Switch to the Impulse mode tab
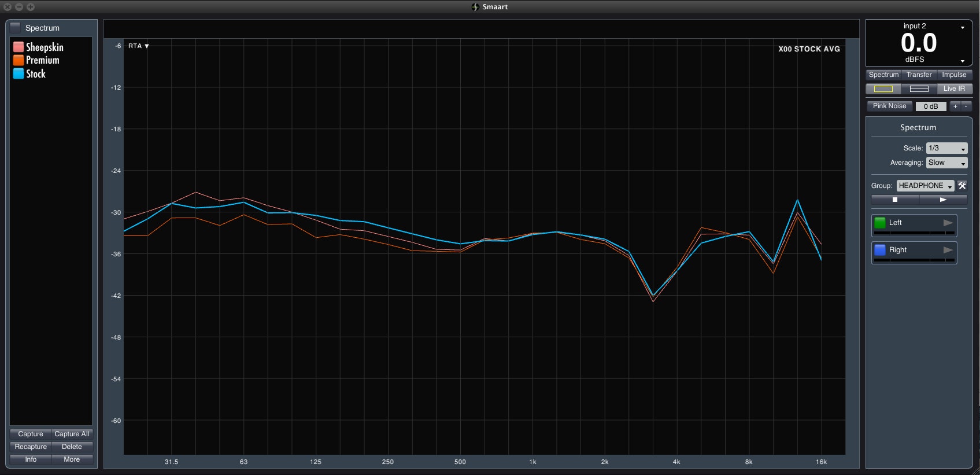The image size is (980, 475). tap(954, 75)
